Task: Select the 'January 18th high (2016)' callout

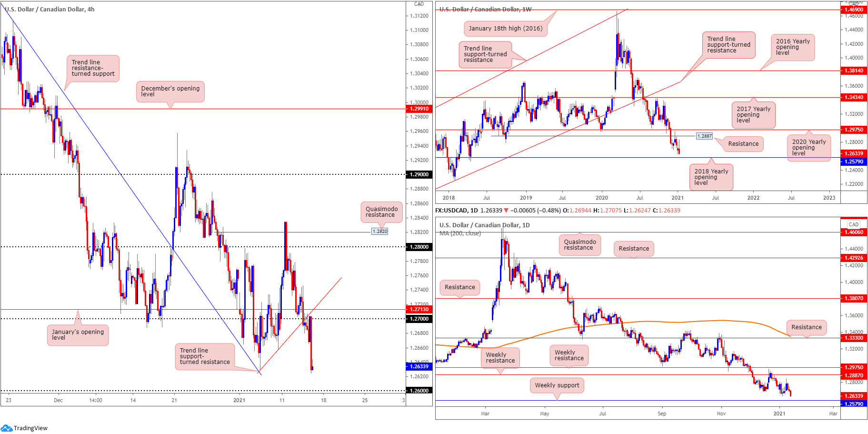Action: click(505, 29)
